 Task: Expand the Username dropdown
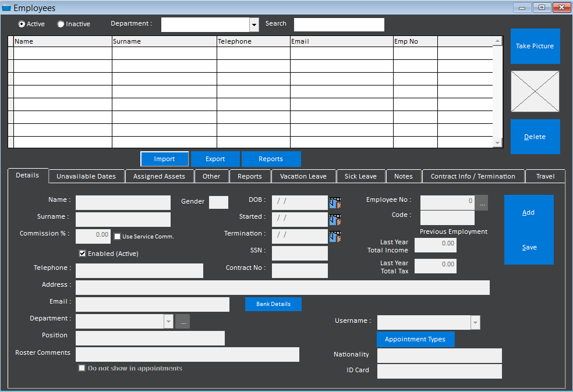[x=475, y=322]
